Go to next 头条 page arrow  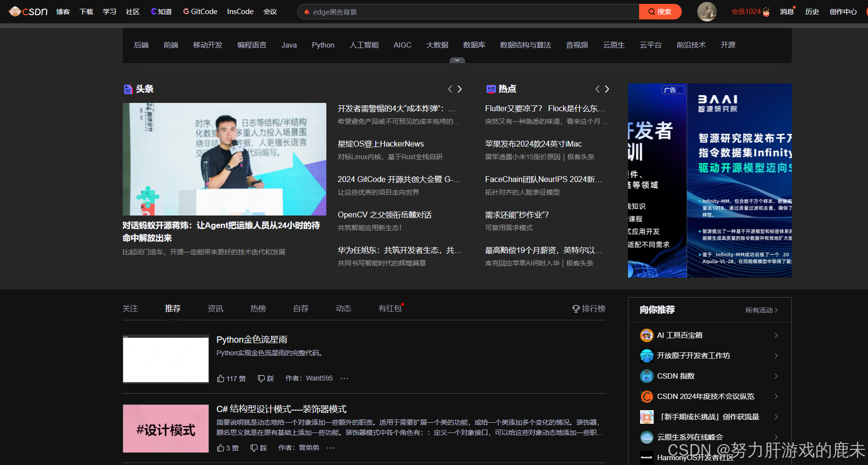(460, 89)
